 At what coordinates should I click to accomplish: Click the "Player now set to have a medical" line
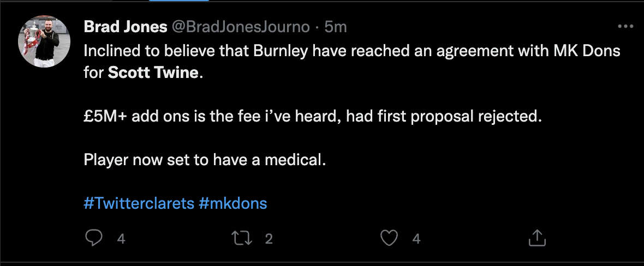(208, 160)
